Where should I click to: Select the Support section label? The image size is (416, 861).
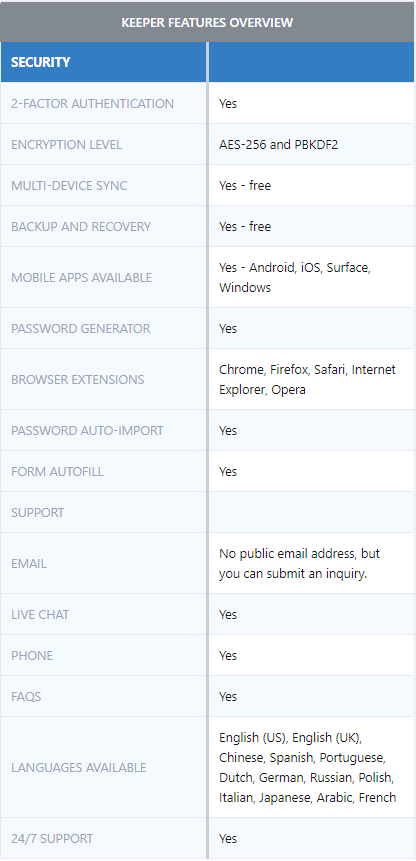pos(37,512)
